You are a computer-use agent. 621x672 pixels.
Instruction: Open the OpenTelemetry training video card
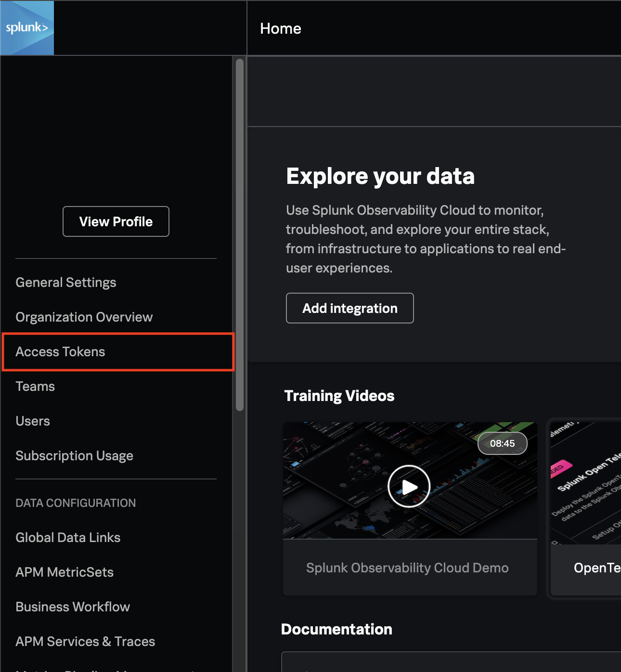[x=585, y=508]
